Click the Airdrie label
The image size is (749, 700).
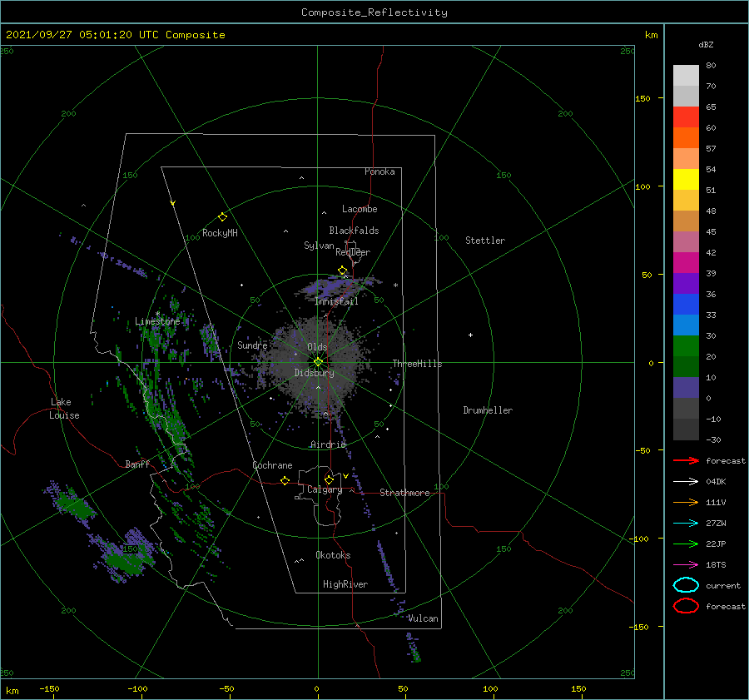[x=328, y=444]
